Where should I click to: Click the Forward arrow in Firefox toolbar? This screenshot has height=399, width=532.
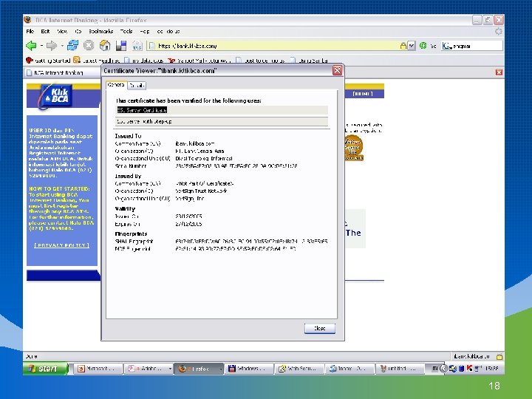tap(52, 46)
